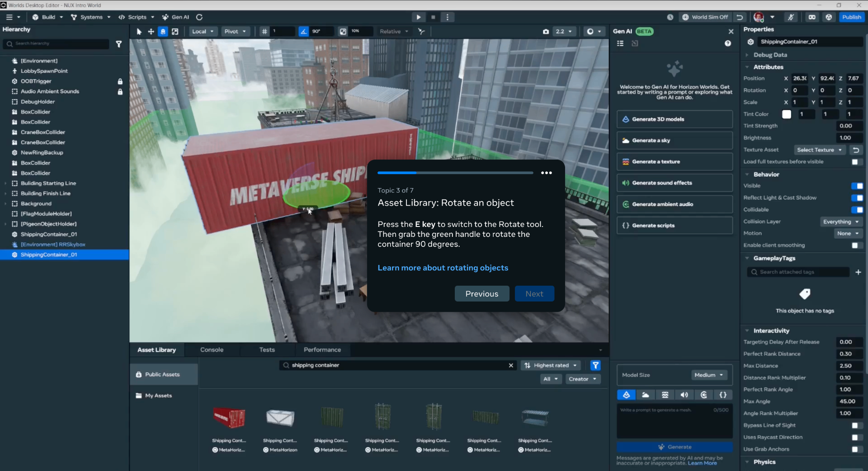This screenshot has width=868, height=471.
Task: Select the texture generation mode icon
Action: [665, 395]
